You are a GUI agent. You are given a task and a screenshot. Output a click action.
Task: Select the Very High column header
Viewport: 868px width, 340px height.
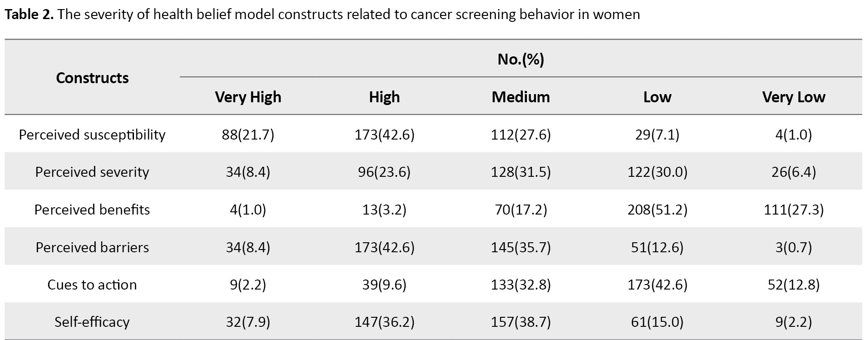click(248, 97)
